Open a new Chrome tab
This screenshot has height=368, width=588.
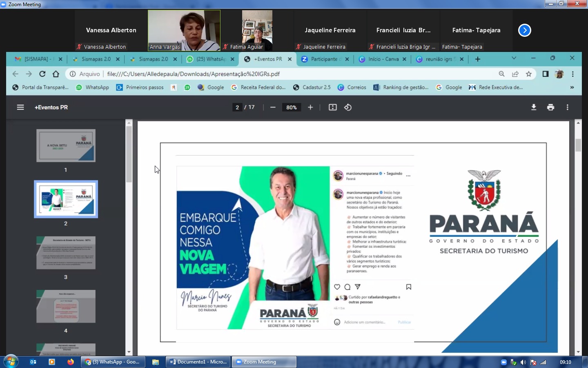[x=478, y=59]
